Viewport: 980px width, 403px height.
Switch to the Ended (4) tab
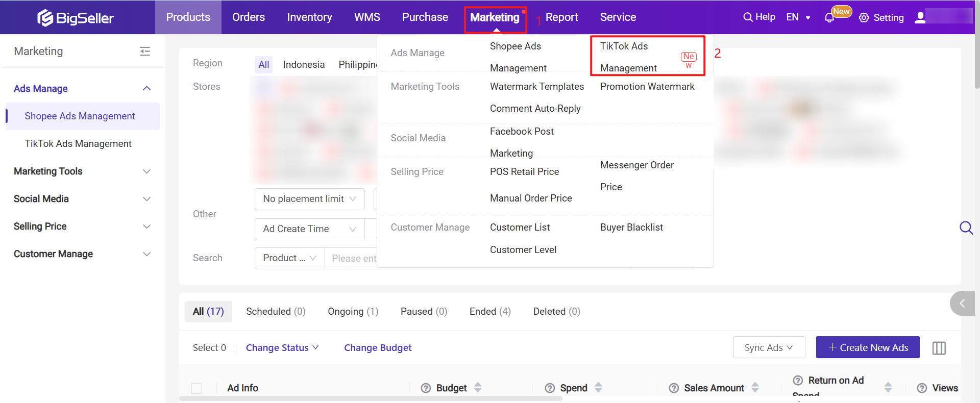click(490, 312)
